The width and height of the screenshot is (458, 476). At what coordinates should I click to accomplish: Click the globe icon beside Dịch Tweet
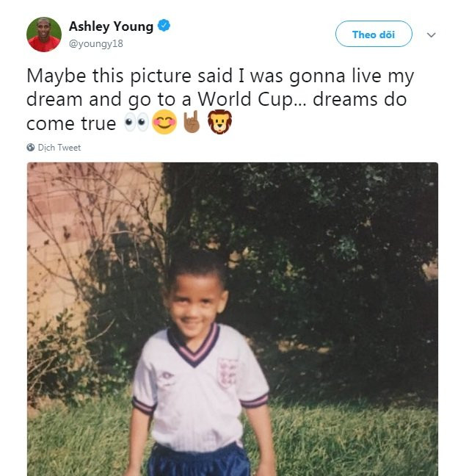coord(31,148)
